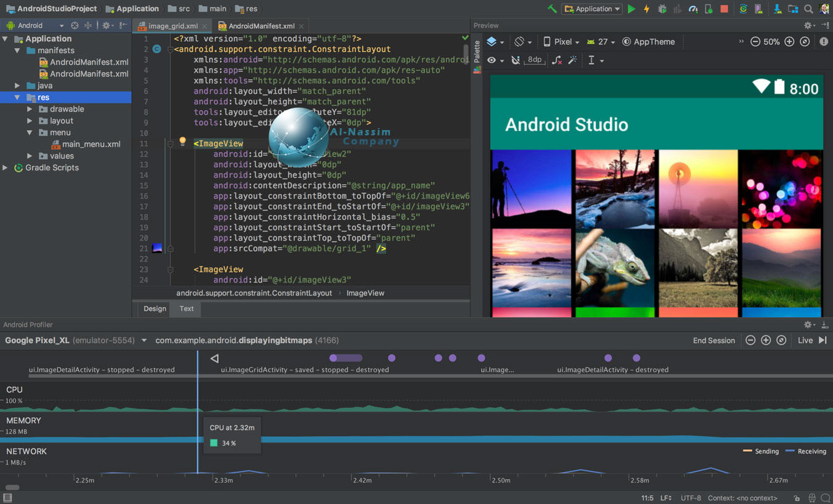Expand the drawable folder
Viewport: 833px width, 504px height.
[29, 109]
